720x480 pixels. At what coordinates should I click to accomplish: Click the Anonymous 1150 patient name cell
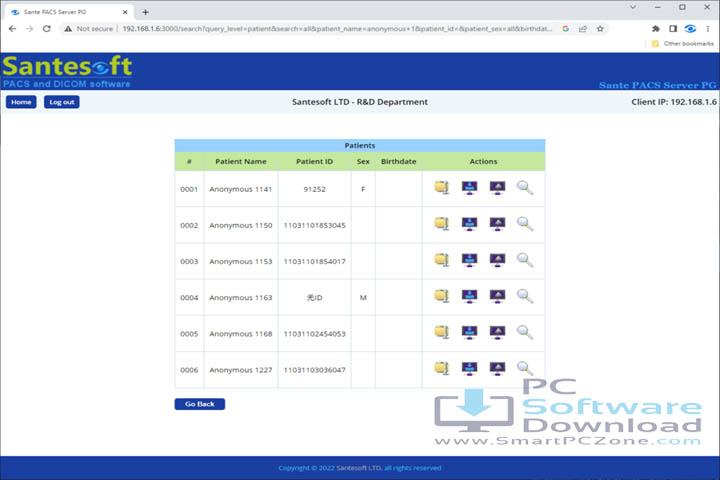pyautogui.click(x=241, y=226)
